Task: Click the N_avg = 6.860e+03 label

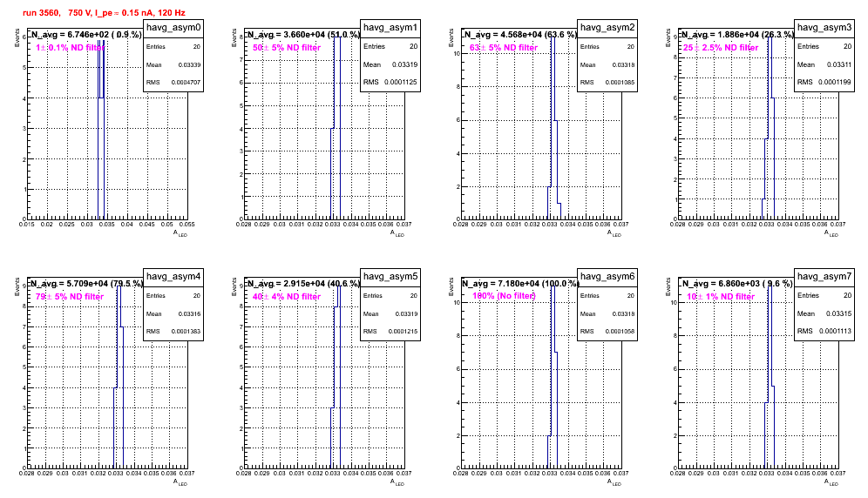Action: click(737, 284)
